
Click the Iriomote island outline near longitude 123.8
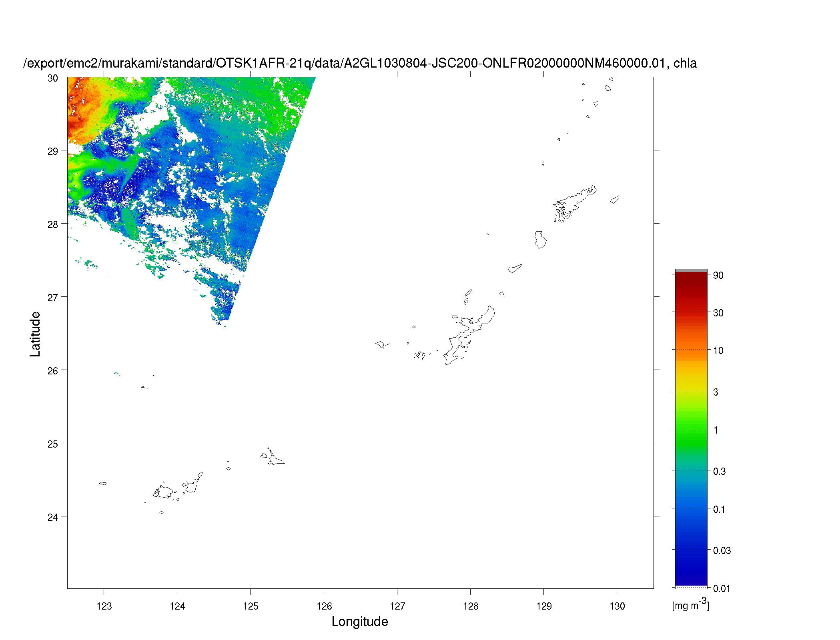164,492
